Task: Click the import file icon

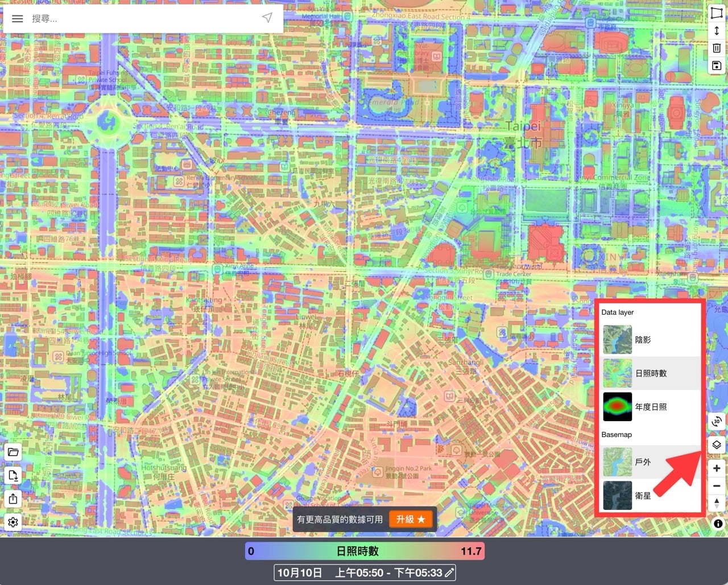Action: pyautogui.click(x=13, y=476)
